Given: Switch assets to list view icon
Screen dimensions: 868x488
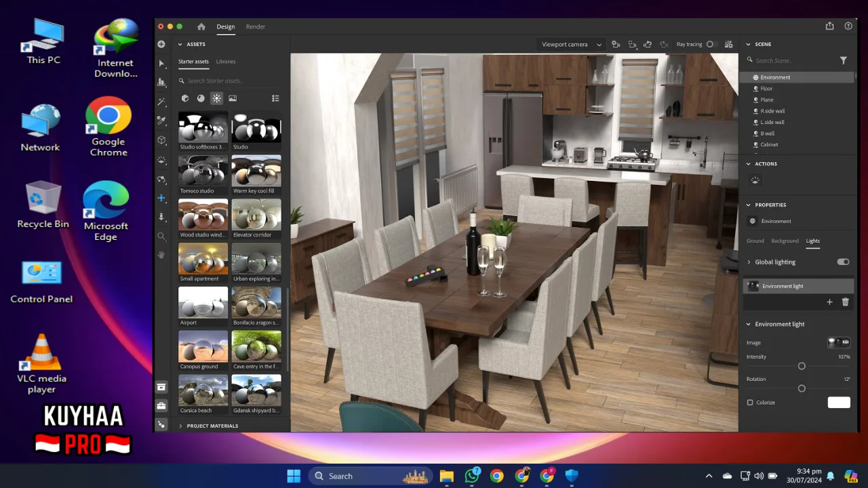Looking at the screenshot, I should (x=275, y=98).
